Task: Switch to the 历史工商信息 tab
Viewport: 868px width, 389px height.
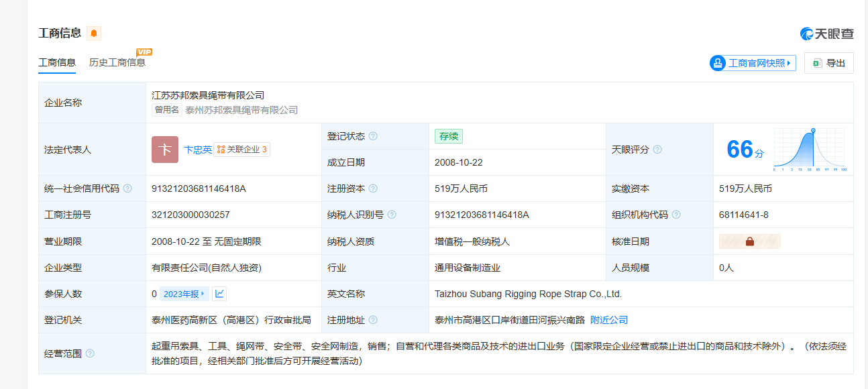Action: point(117,62)
